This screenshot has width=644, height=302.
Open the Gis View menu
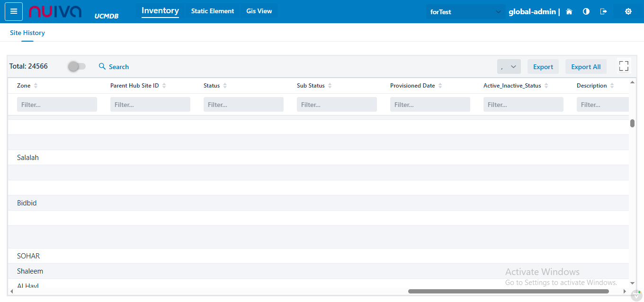point(259,11)
